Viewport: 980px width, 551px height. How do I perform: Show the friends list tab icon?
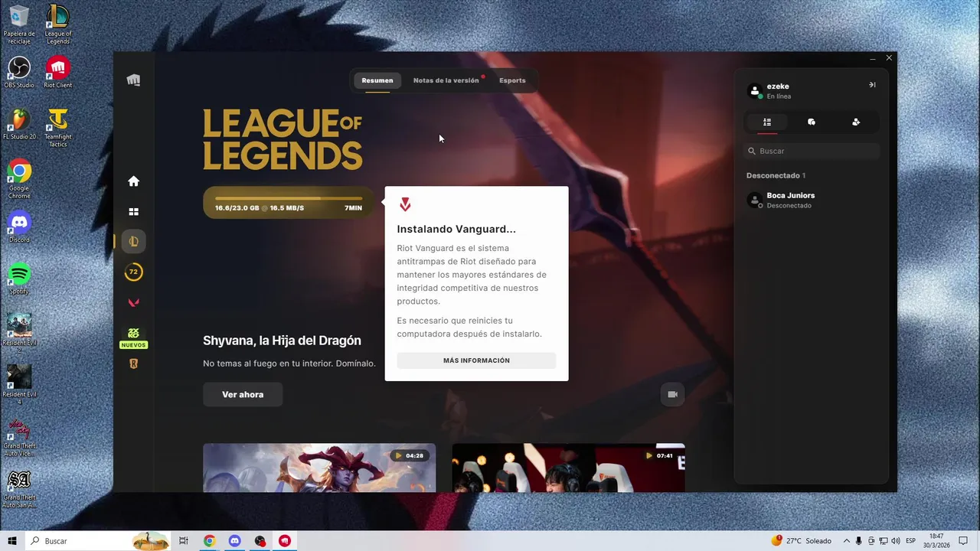click(x=767, y=122)
